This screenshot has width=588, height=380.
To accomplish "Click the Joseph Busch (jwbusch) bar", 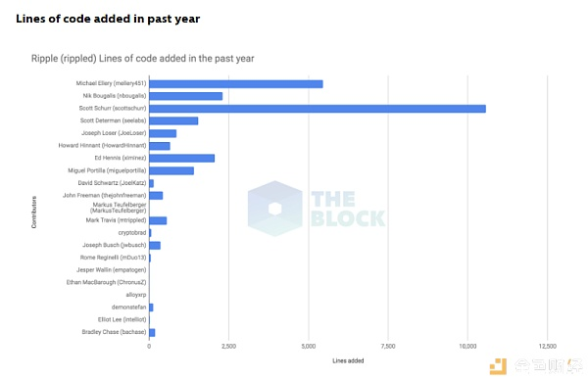I will coord(155,246).
